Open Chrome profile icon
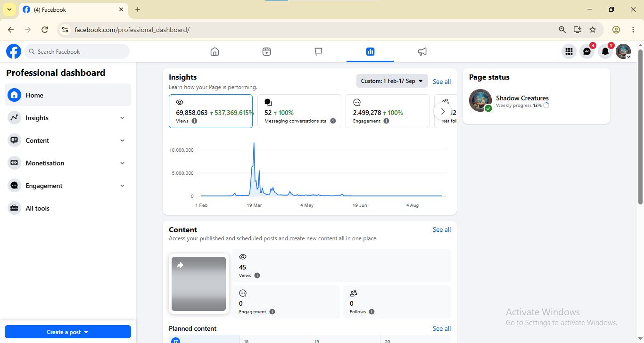Image resolution: width=644 pixels, height=343 pixels. (616, 30)
